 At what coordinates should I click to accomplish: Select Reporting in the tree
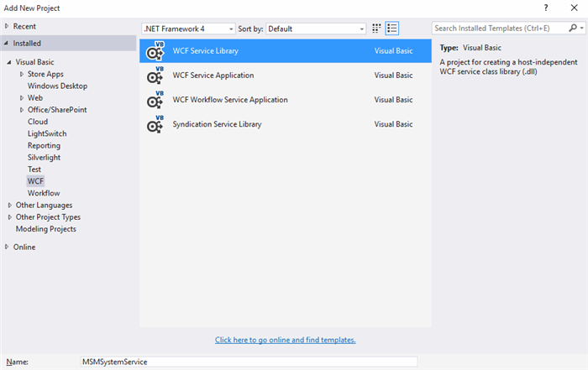(x=44, y=146)
